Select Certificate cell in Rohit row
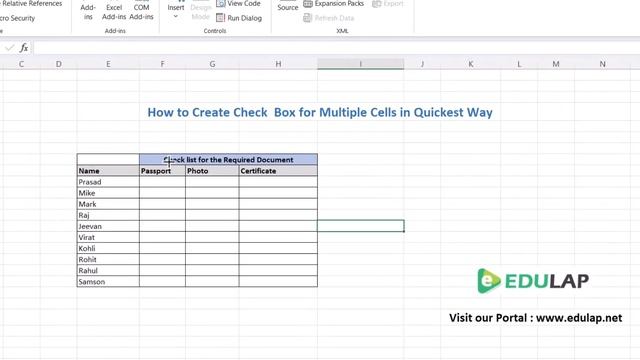The width and height of the screenshot is (640, 360). click(278, 259)
